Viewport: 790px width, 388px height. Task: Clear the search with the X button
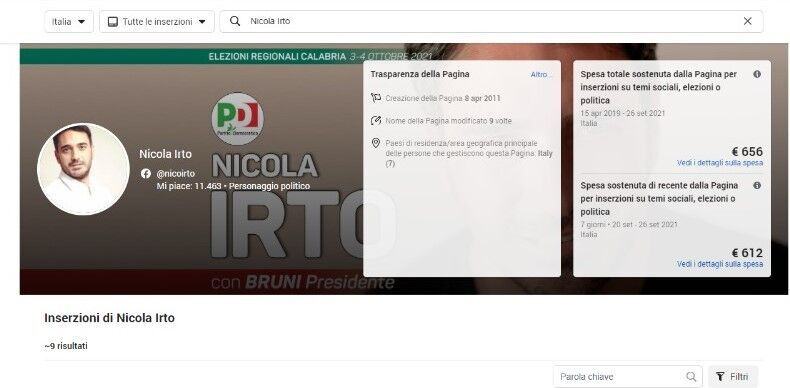748,21
